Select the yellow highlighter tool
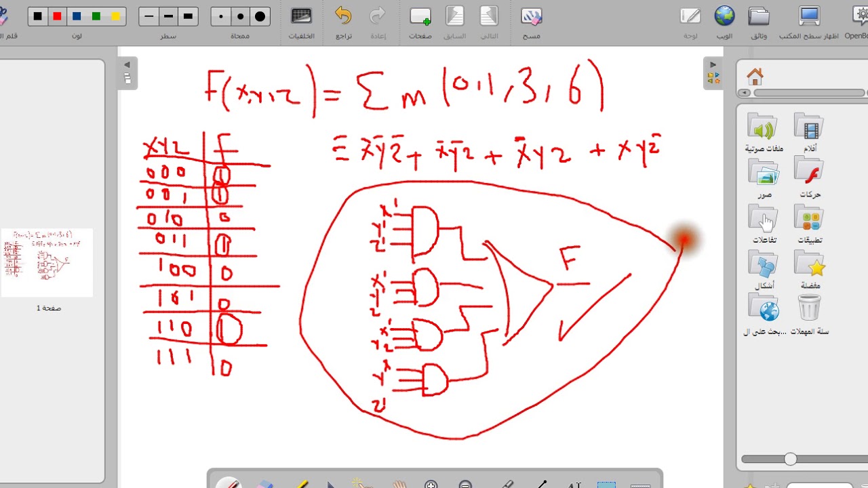This screenshot has height=488, width=868. pos(300,484)
